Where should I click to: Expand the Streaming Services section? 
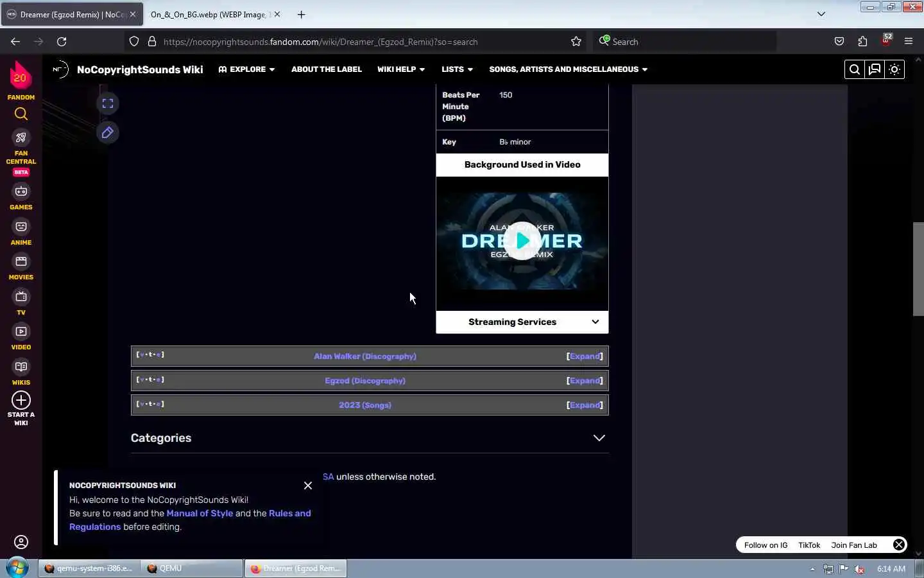(x=522, y=322)
